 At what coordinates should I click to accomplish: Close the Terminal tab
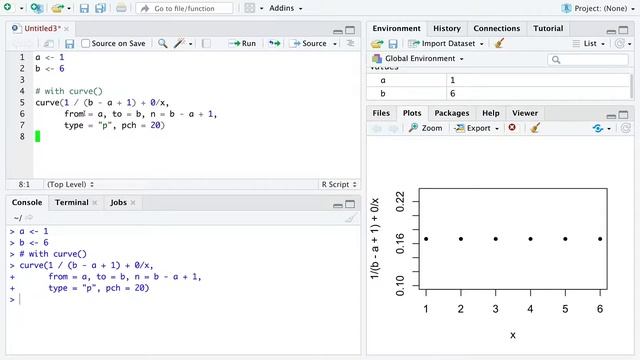[95, 203]
